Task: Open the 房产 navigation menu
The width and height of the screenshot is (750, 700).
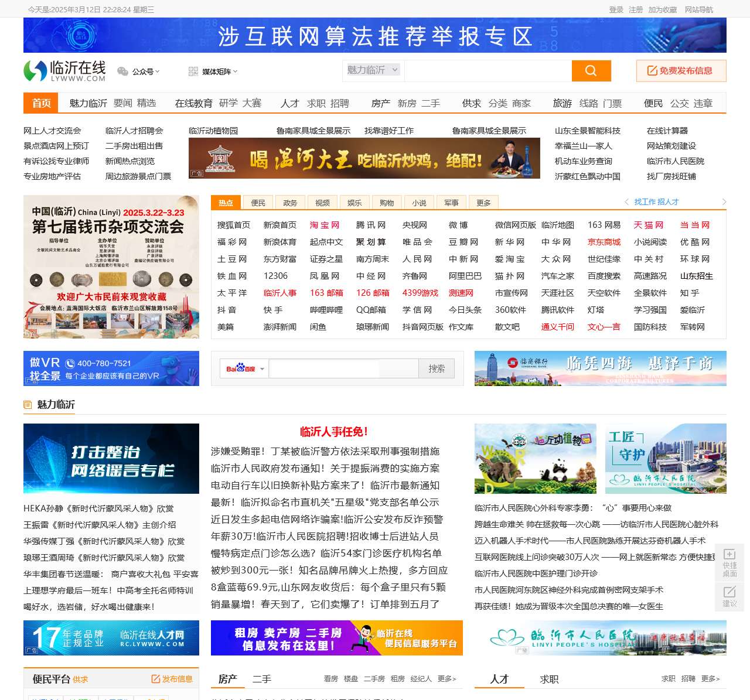Action: pyautogui.click(x=381, y=104)
